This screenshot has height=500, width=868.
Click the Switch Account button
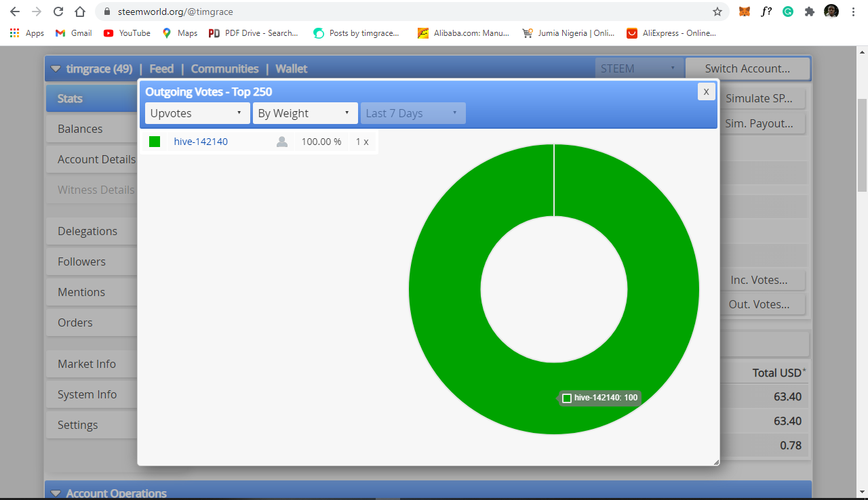tap(748, 68)
